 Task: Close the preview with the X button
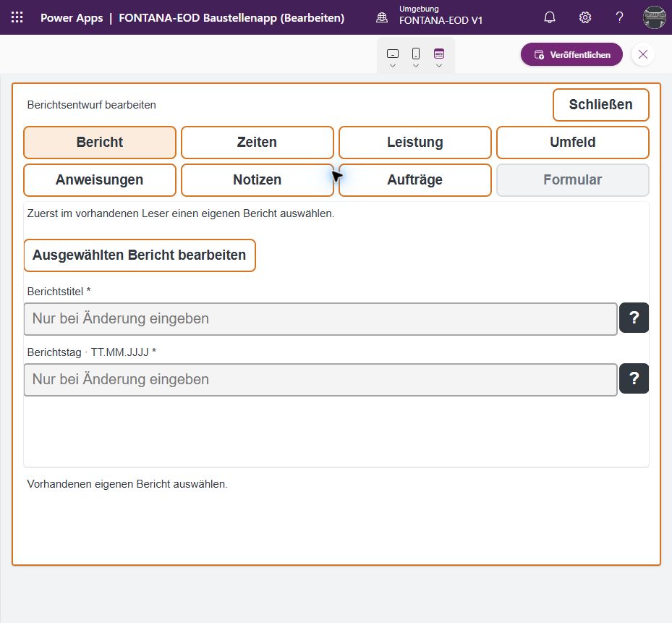(x=643, y=54)
